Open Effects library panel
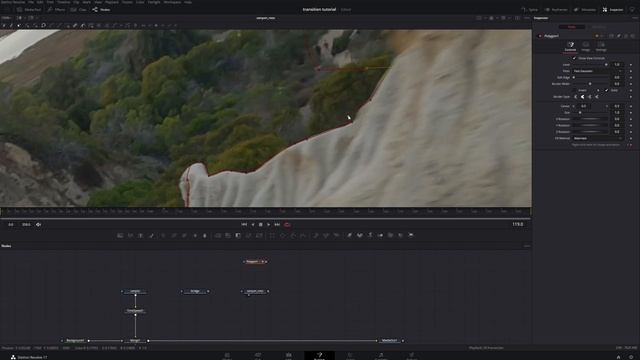640x360 pixels. [56, 9]
